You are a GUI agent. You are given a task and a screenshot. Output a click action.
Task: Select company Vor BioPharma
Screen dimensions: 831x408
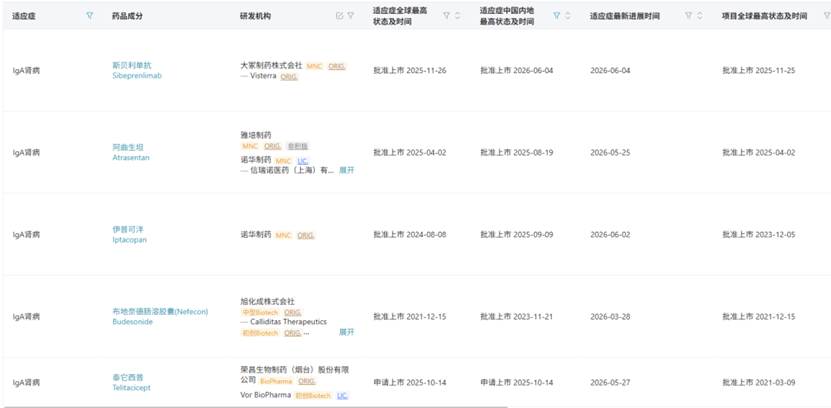(266, 395)
